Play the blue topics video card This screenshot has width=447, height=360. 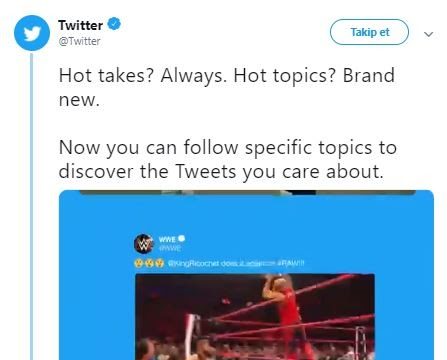coord(246,275)
